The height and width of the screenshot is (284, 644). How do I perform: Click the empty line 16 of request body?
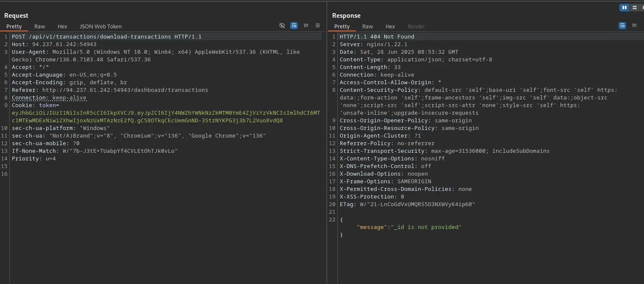coord(165,174)
